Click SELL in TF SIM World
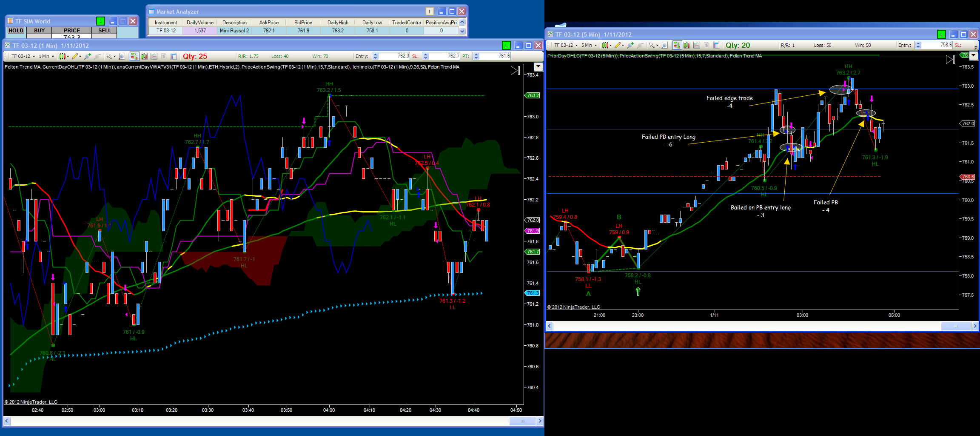The width and height of the screenshot is (980, 436). (x=104, y=31)
